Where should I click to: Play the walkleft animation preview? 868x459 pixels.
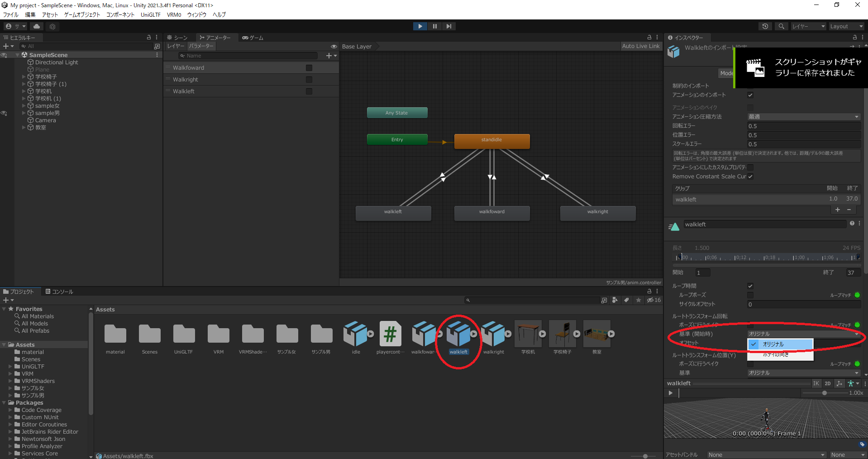click(671, 393)
